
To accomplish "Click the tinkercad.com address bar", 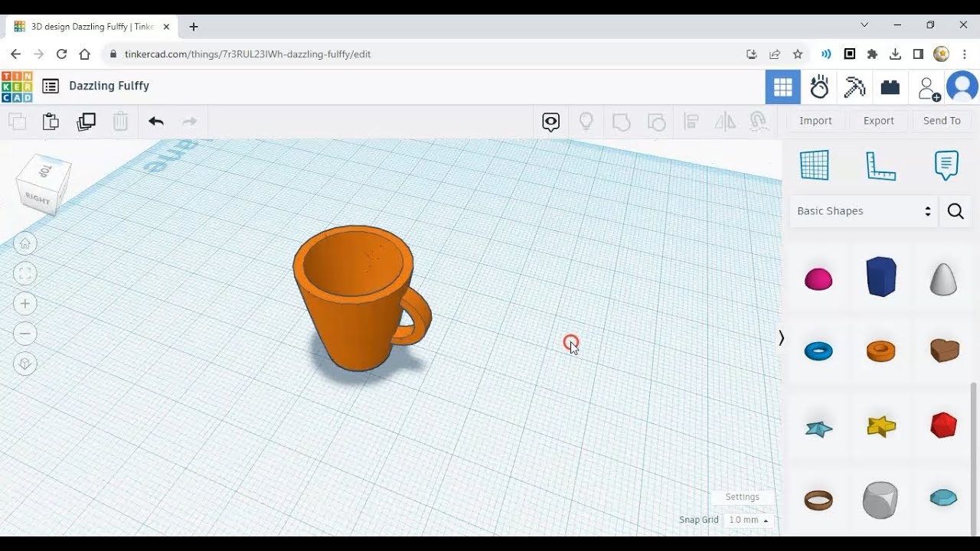I will 421,54.
